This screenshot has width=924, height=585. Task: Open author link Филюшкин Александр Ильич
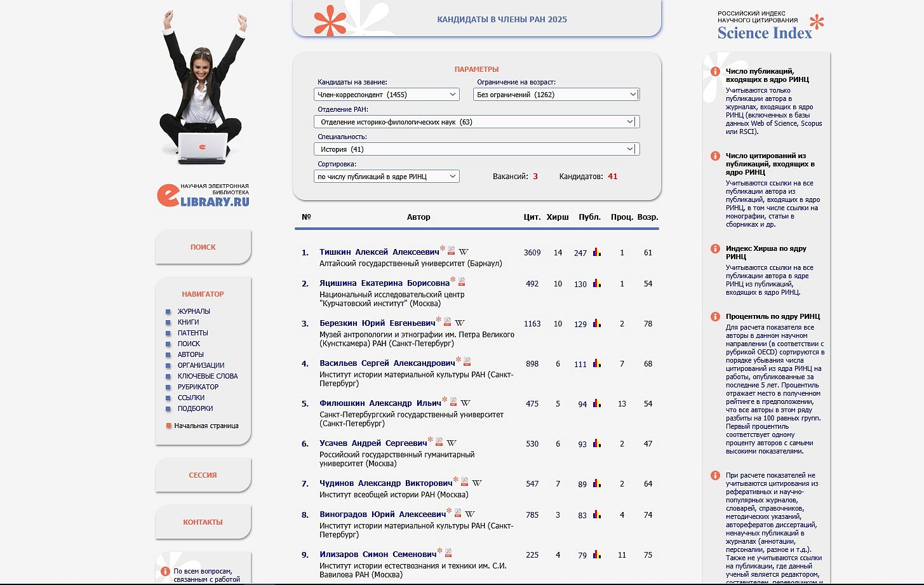coord(380,403)
